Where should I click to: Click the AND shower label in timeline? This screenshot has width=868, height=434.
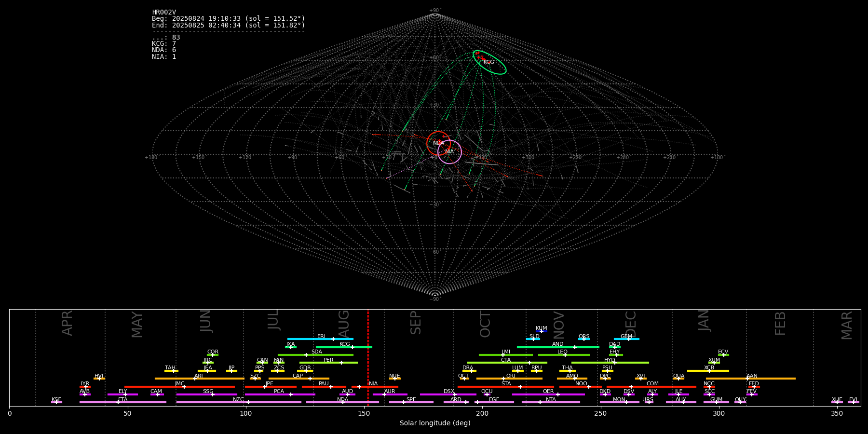558,344
